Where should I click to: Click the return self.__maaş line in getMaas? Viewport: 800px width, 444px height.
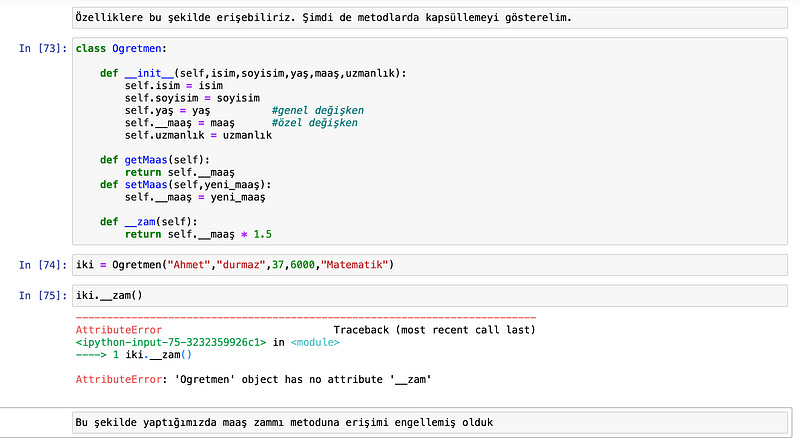tap(180, 172)
